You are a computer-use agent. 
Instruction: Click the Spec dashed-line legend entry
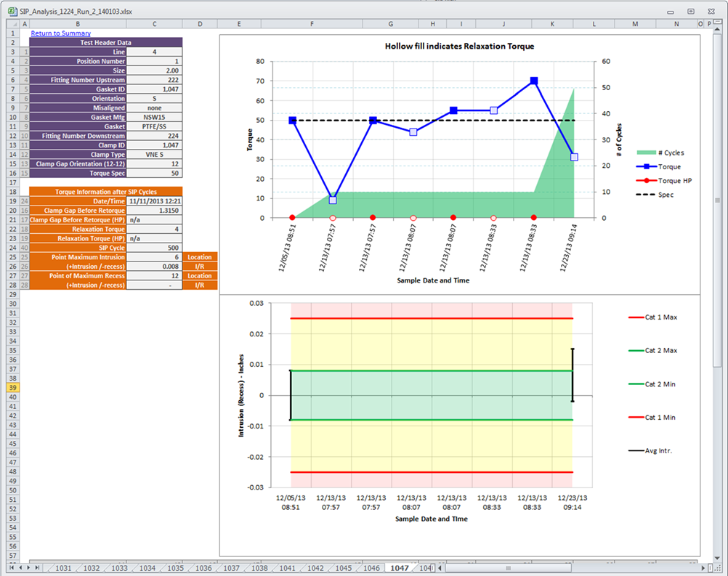[x=655, y=195]
